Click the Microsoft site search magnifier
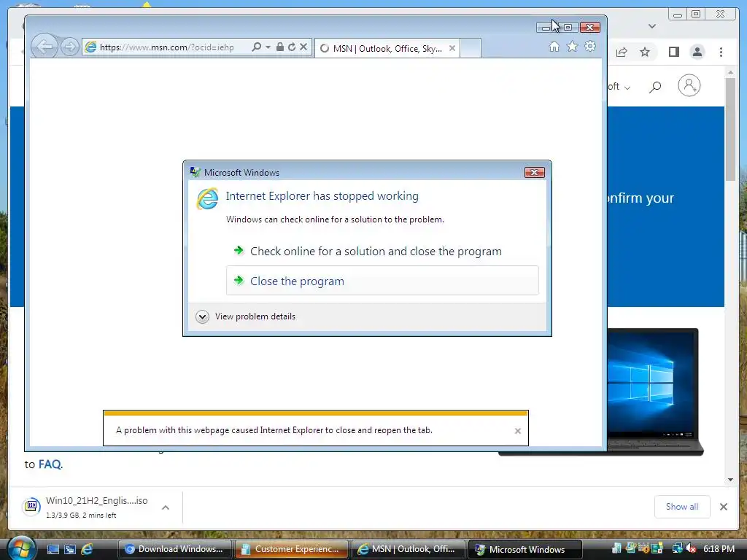Screen dimensions: 747x560 coord(656,87)
